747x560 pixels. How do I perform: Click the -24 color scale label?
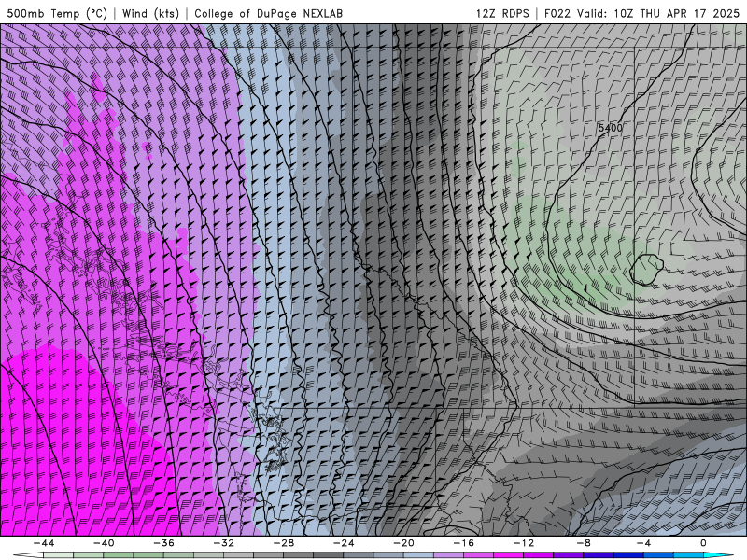click(x=344, y=543)
